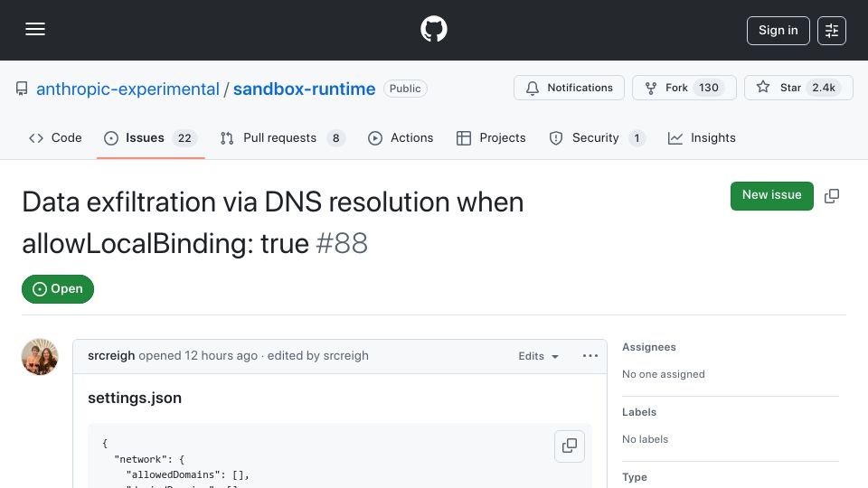Click the Security count badge 1

pyautogui.click(x=637, y=138)
